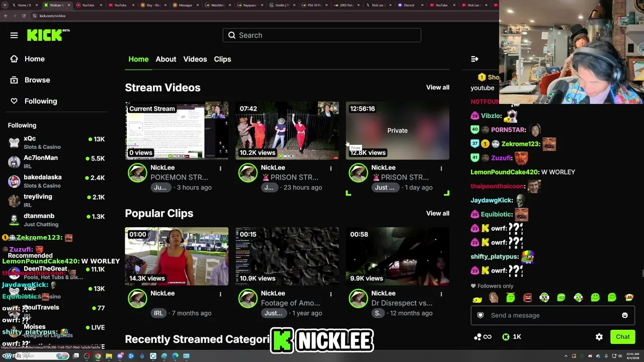Open OBS from the taskbar

click(x=87, y=356)
